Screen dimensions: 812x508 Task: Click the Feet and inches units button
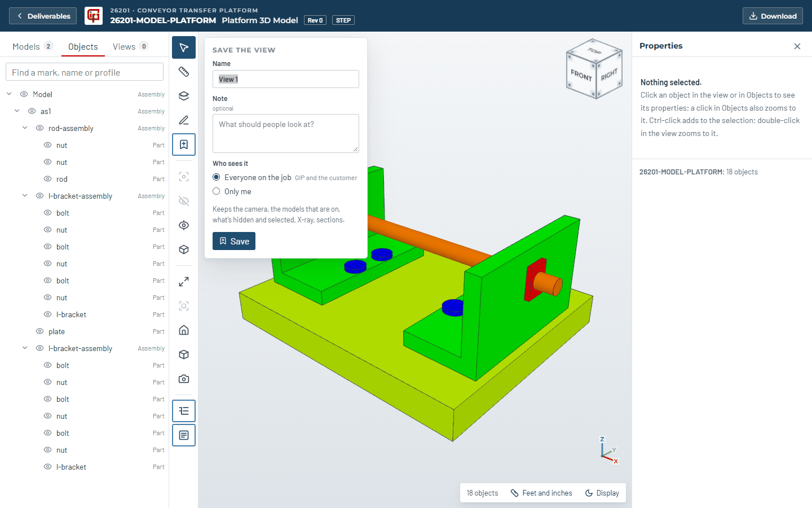pos(541,493)
